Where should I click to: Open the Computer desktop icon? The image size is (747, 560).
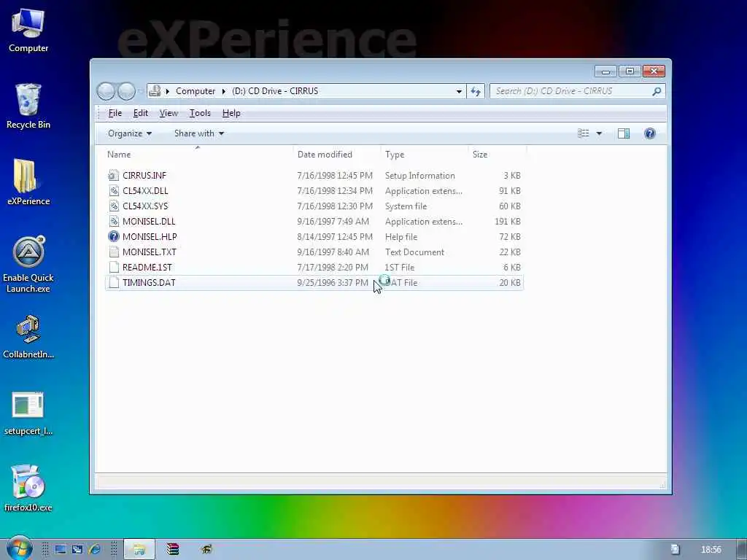[x=28, y=31]
